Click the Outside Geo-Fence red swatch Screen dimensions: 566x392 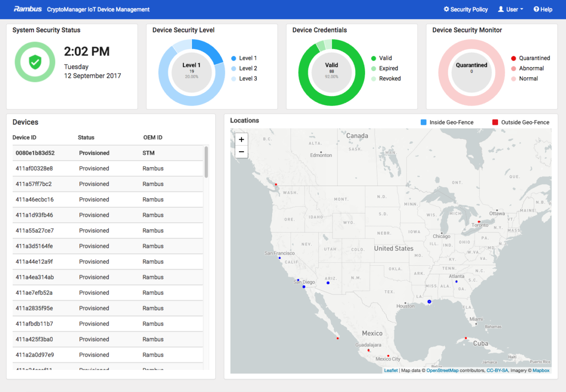(x=495, y=122)
